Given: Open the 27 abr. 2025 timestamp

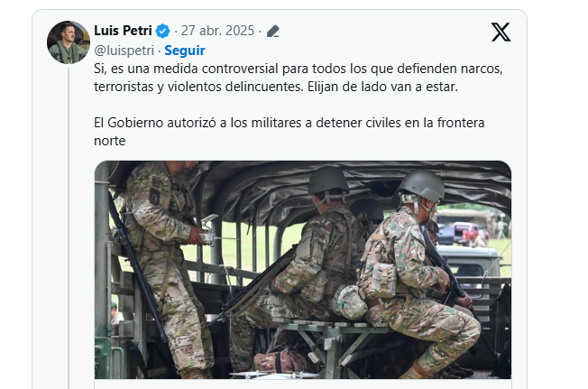Looking at the screenshot, I should [217, 31].
